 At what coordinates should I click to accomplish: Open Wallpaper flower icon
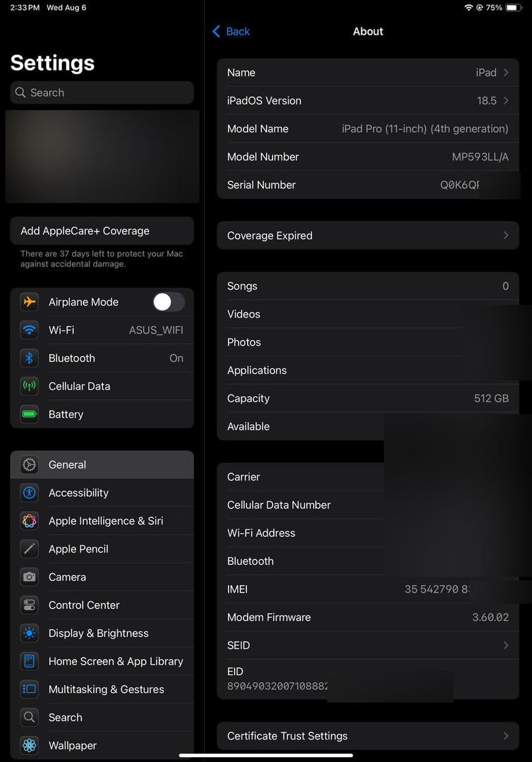29,746
